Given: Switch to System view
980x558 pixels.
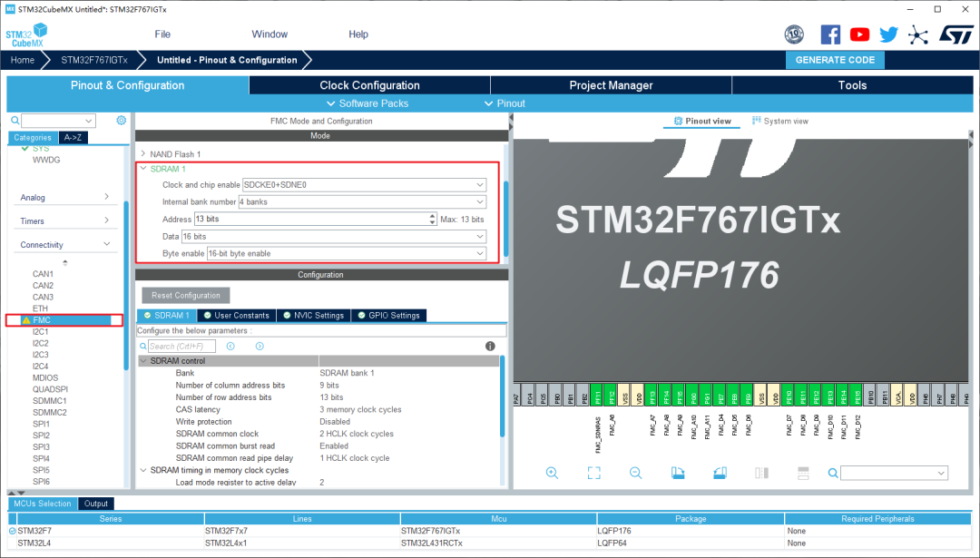Looking at the screenshot, I should tap(780, 122).
